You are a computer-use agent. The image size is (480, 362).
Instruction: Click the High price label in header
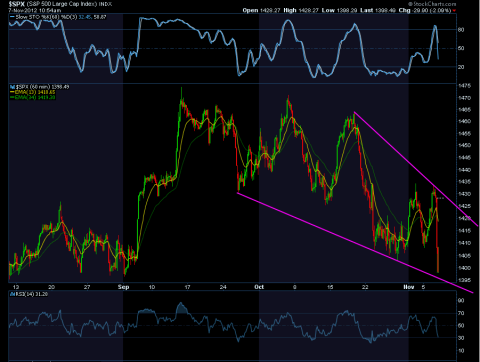coord(290,10)
